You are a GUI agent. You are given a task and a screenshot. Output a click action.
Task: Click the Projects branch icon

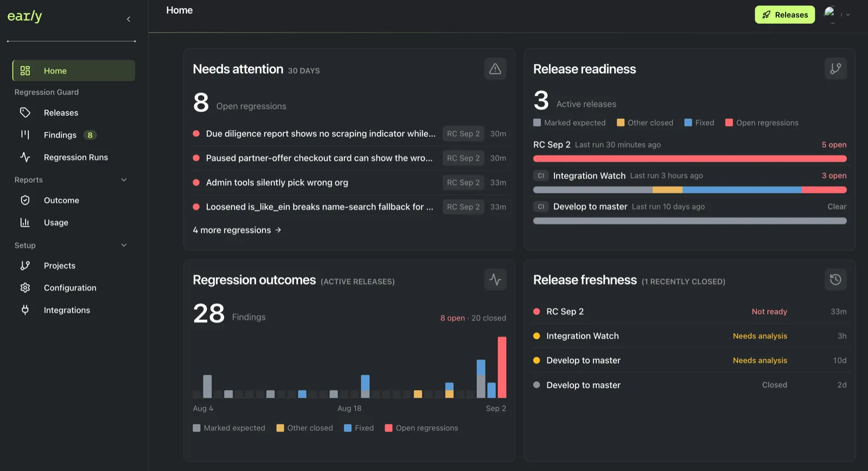pyautogui.click(x=25, y=265)
